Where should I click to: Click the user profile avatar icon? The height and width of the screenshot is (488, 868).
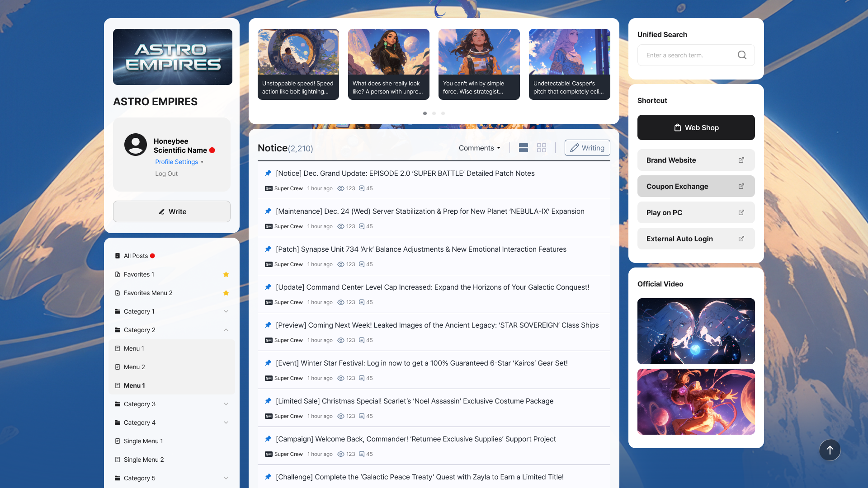136,145
